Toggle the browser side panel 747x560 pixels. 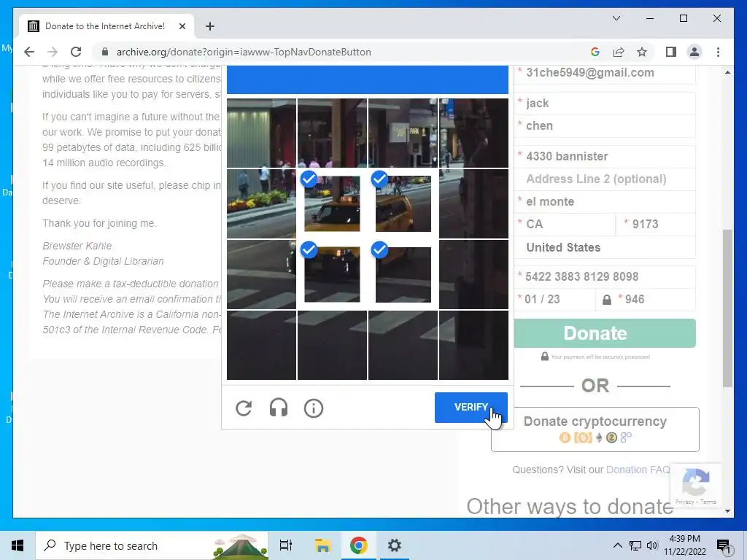(671, 52)
